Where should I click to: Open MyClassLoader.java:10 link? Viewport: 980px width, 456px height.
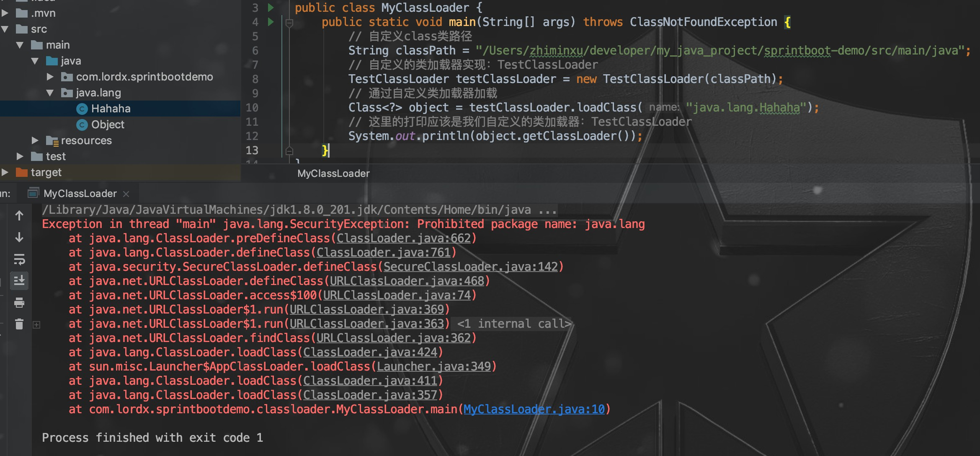[534, 409]
